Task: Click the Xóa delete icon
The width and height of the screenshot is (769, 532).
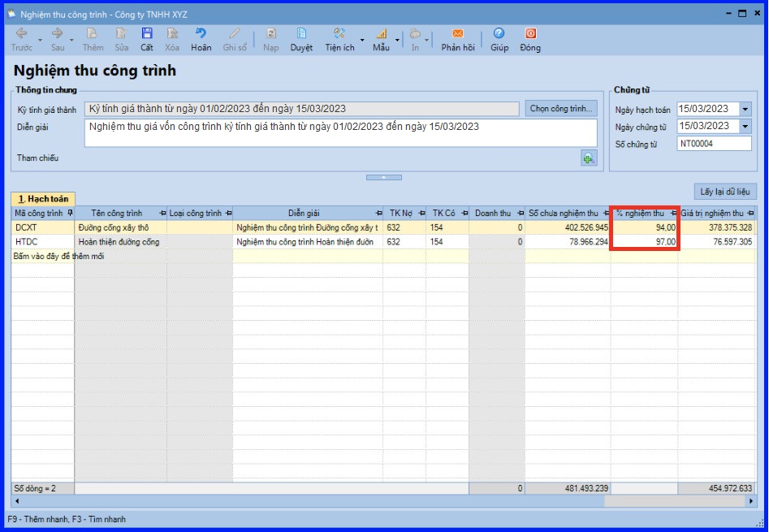Action: [x=172, y=33]
